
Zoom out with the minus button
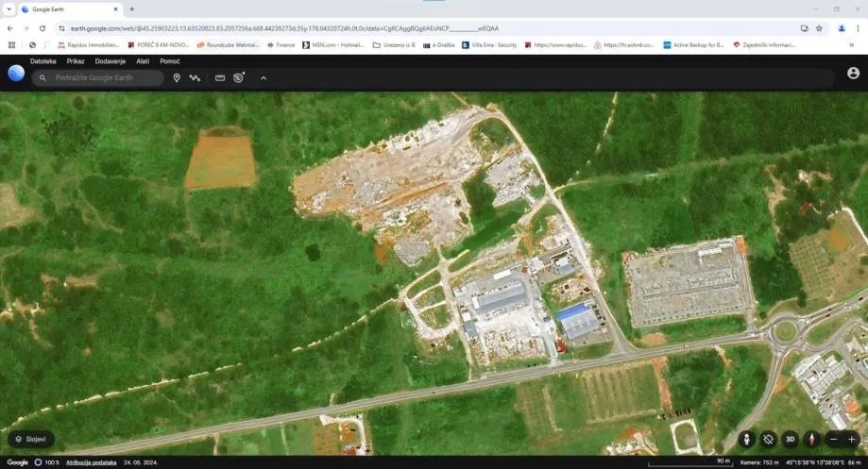[833, 439]
